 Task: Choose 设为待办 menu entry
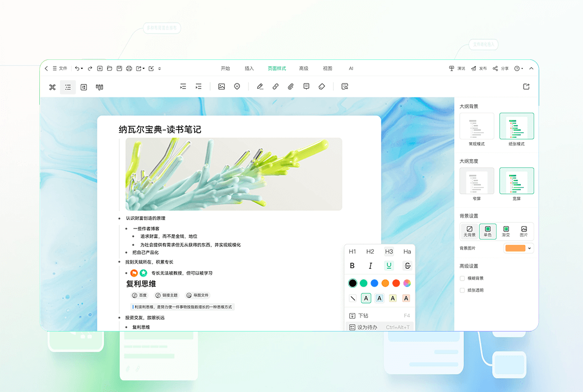click(380, 328)
